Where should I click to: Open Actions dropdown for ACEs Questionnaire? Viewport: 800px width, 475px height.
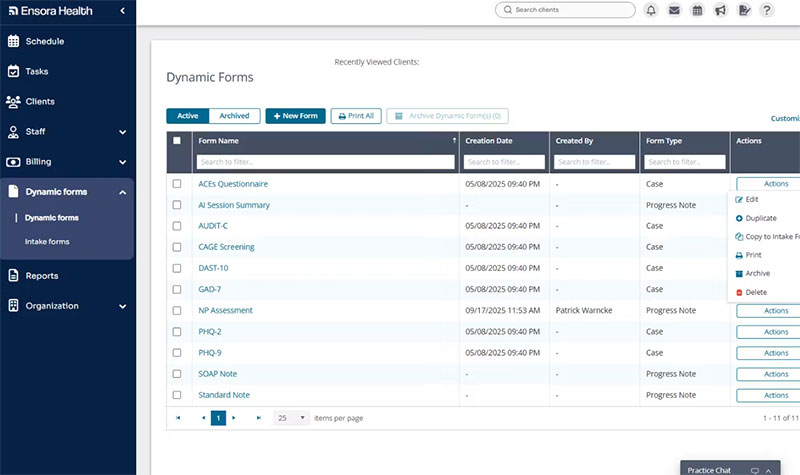click(x=768, y=184)
